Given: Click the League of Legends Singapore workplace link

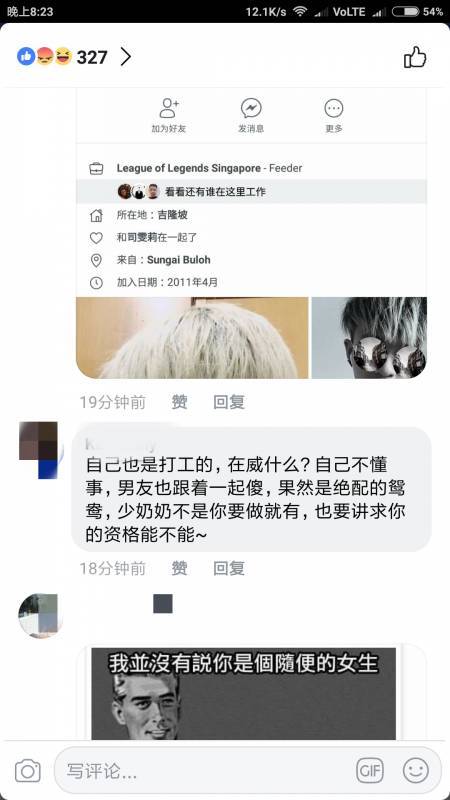Looking at the screenshot, I should (188, 168).
